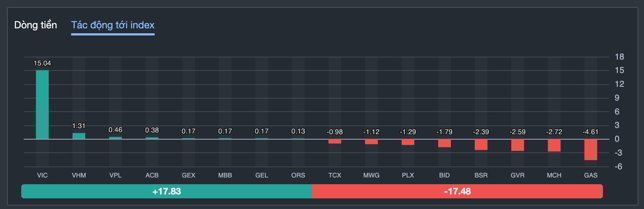
Task: Click the GVR red bar
Action: tap(517, 145)
